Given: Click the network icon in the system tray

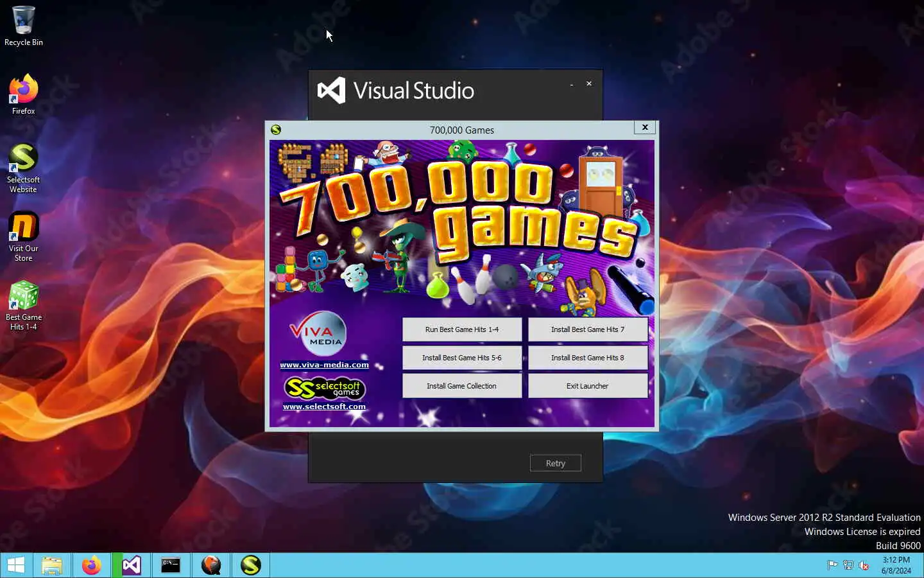Looking at the screenshot, I should tap(848, 565).
